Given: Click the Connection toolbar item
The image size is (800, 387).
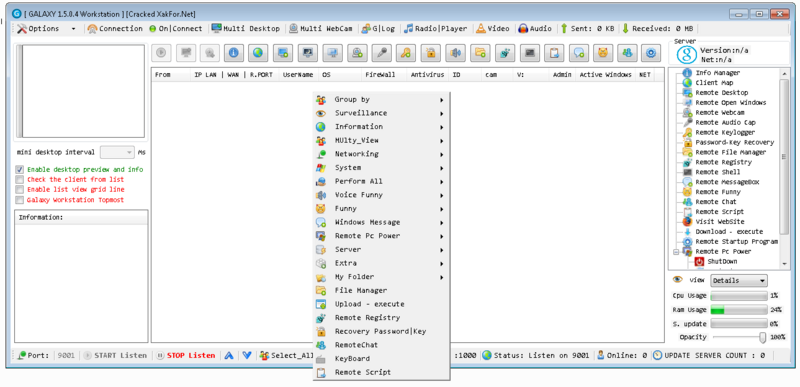Looking at the screenshot, I should click(x=115, y=29).
